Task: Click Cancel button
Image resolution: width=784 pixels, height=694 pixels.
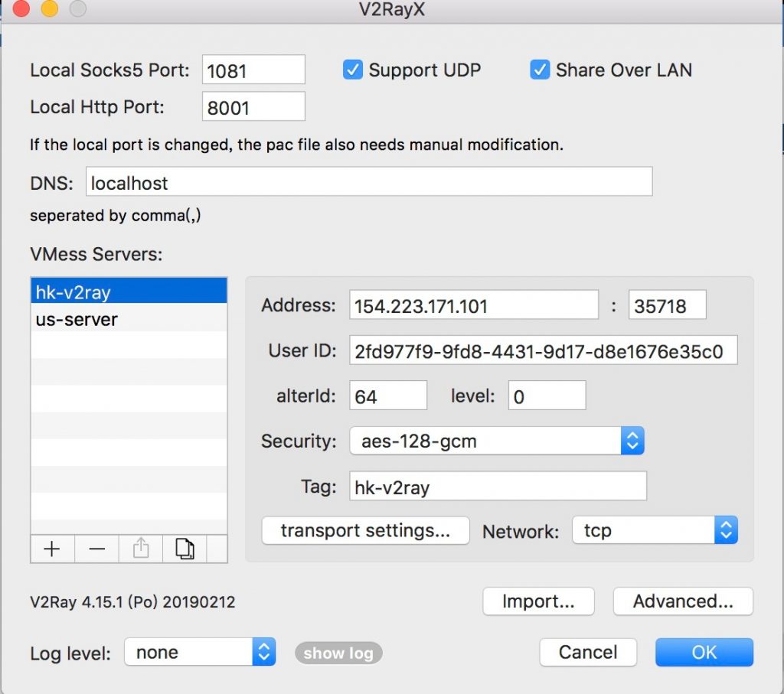Action: 588,652
